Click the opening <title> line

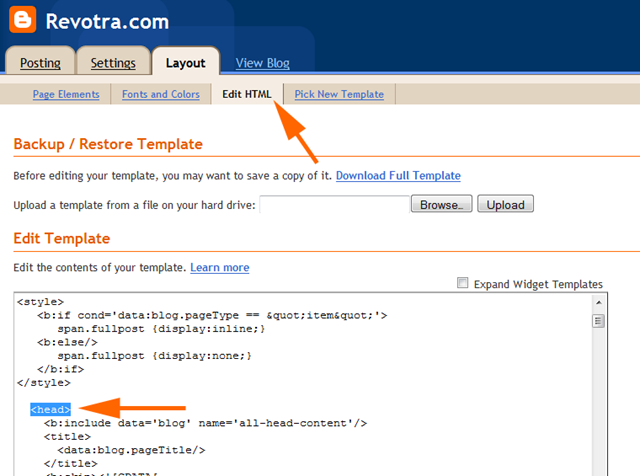point(67,436)
